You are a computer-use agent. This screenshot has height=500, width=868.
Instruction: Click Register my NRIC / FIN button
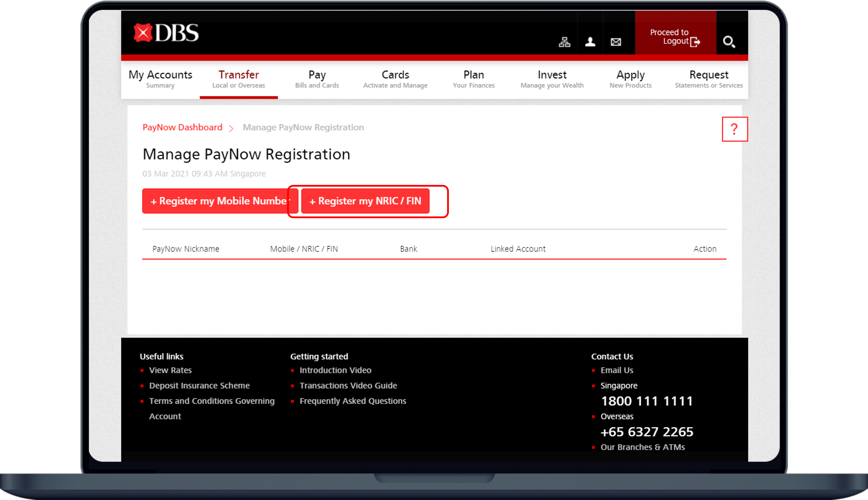point(365,201)
